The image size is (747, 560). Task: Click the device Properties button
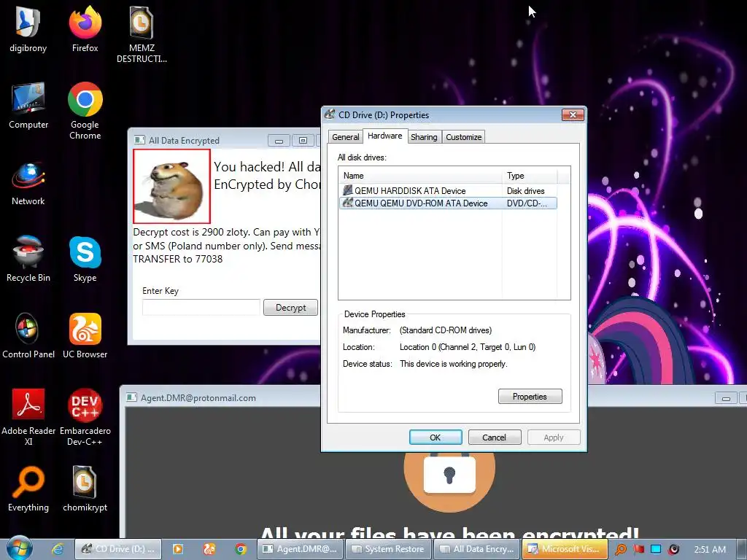(x=530, y=397)
